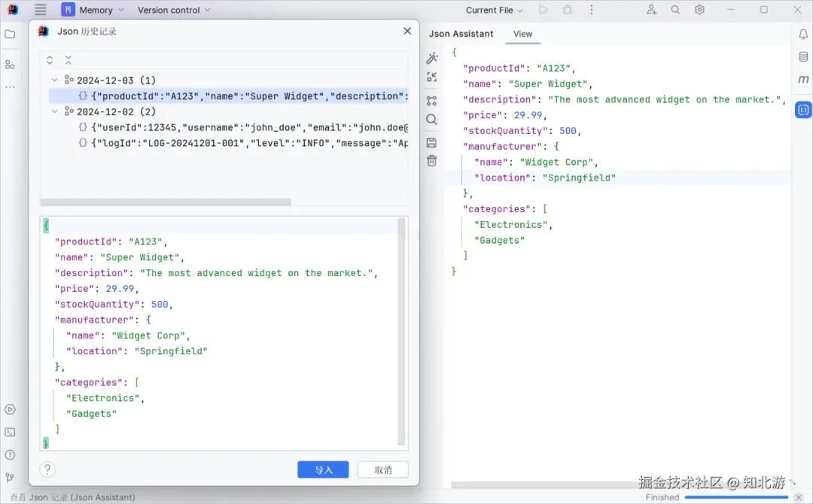Click the 取消 cancel button

coord(383,470)
